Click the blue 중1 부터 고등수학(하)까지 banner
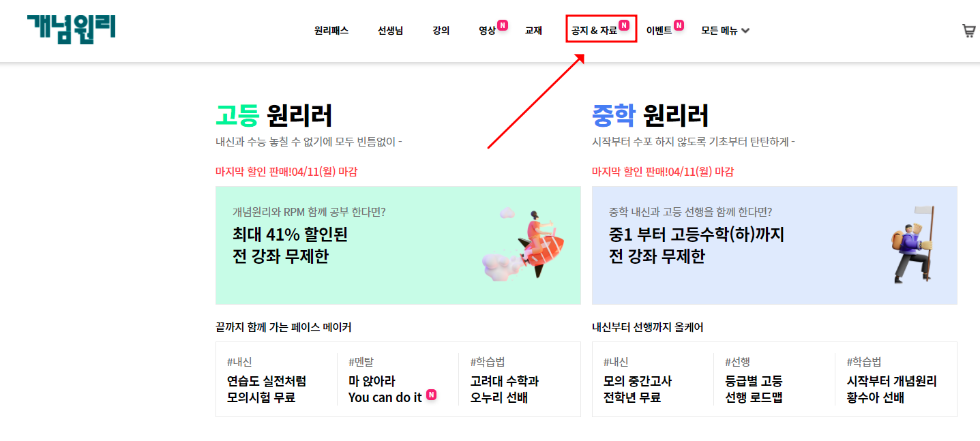This screenshot has height=441, width=980. pyautogui.click(x=775, y=245)
